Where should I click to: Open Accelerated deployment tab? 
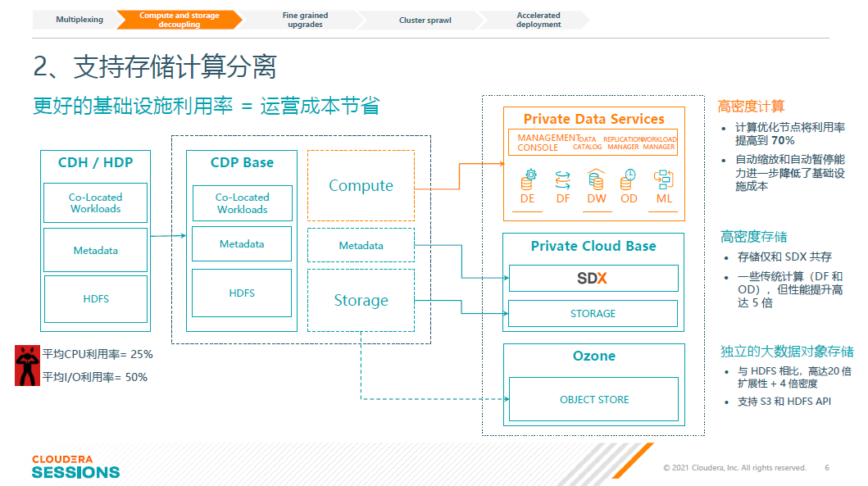click(x=538, y=20)
